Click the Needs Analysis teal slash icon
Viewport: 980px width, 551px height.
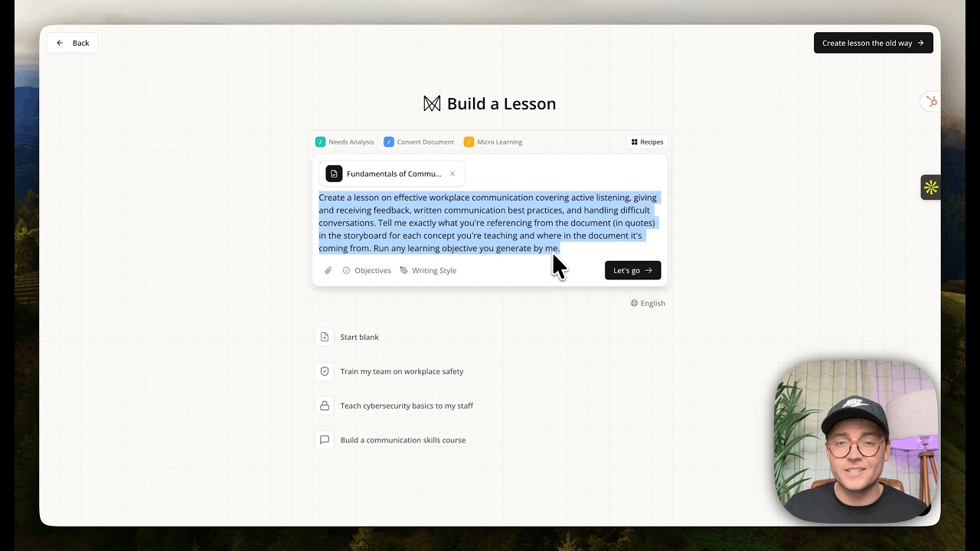click(321, 142)
